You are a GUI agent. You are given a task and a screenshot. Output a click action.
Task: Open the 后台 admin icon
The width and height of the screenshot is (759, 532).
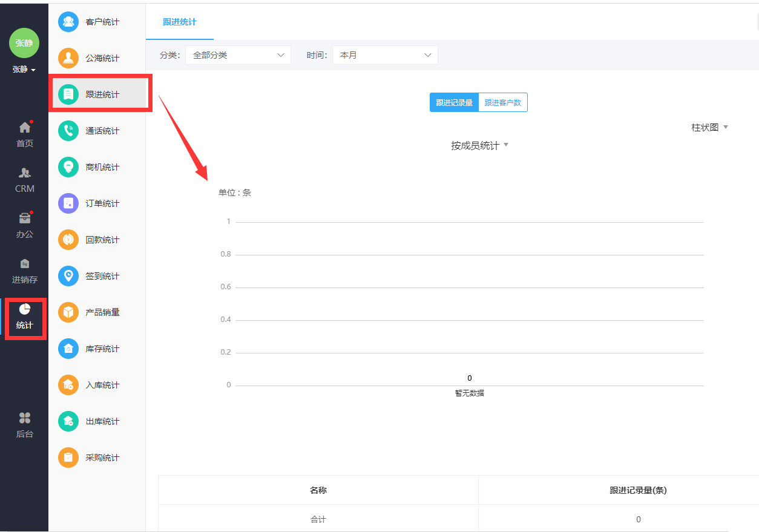24,418
